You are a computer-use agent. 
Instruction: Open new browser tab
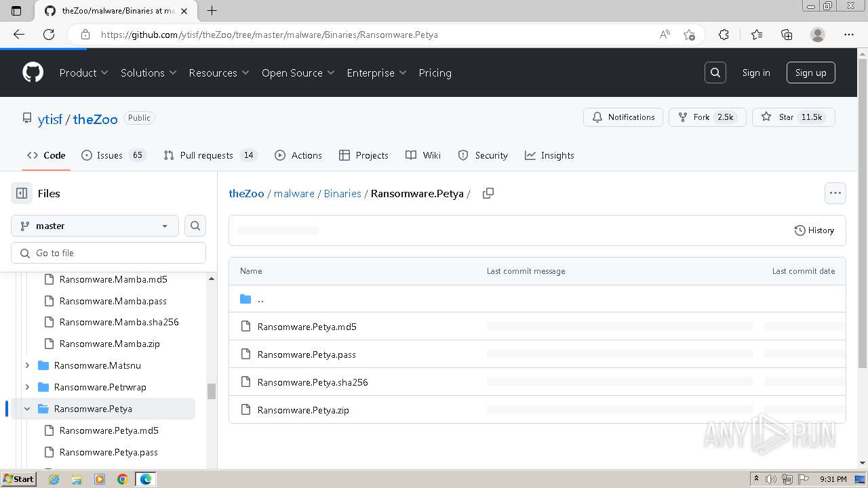point(212,11)
